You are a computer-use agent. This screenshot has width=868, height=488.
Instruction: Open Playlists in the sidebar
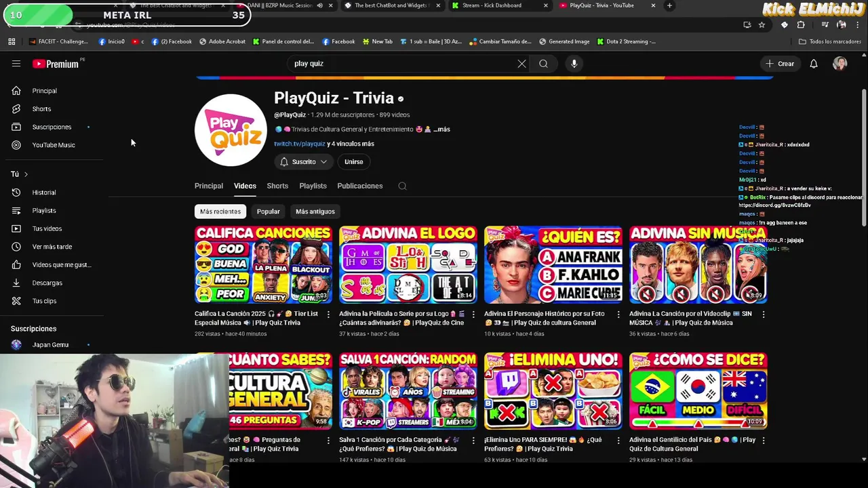pyautogui.click(x=44, y=211)
